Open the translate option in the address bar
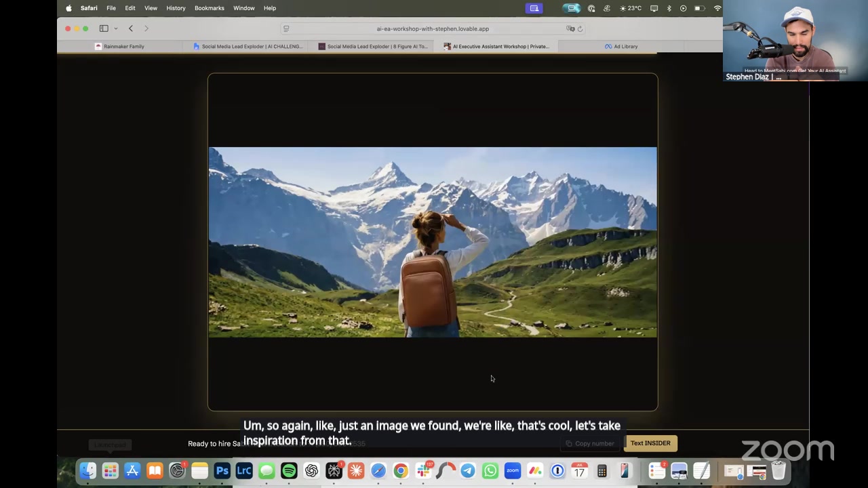Screen dimensions: 868x488 [x=570, y=28]
